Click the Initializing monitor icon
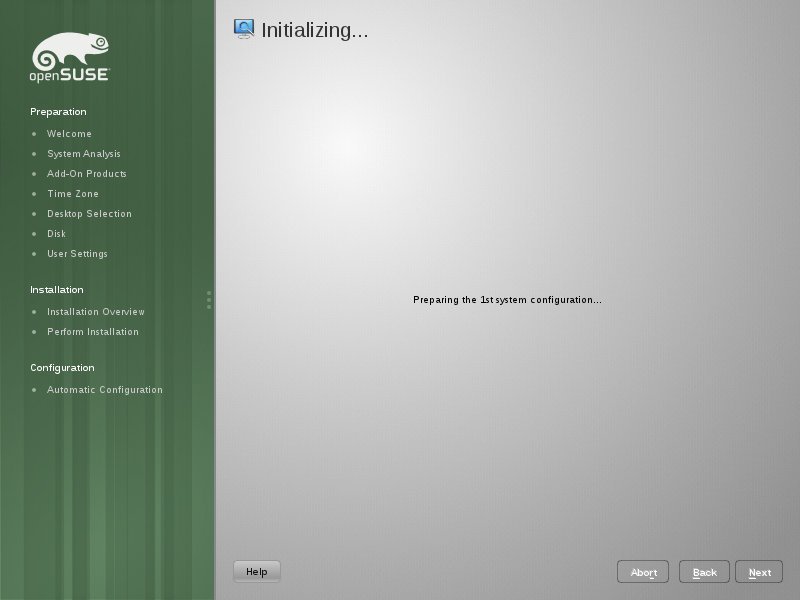 coord(244,29)
